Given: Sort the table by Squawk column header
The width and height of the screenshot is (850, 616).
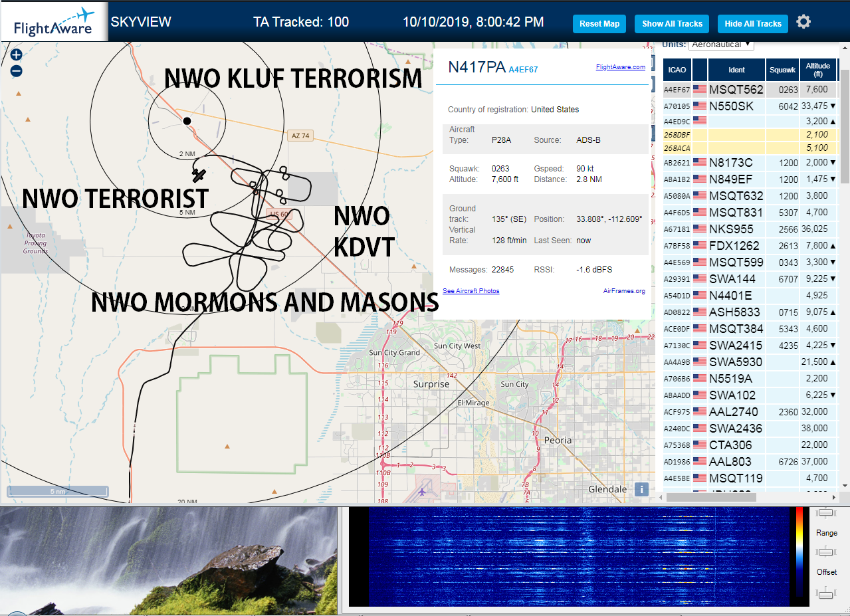Looking at the screenshot, I should [782, 70].
